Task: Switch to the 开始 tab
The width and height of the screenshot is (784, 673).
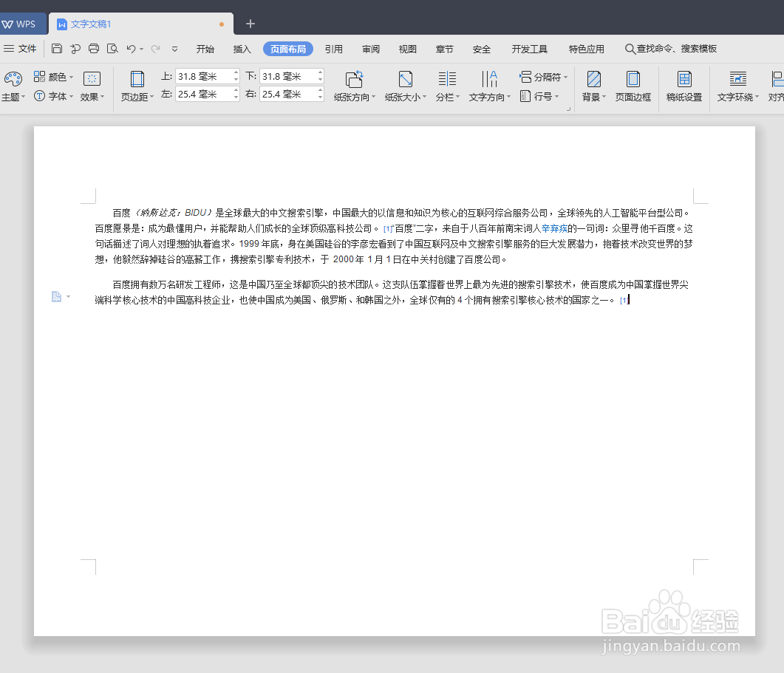Action: [x=205, y=49]
